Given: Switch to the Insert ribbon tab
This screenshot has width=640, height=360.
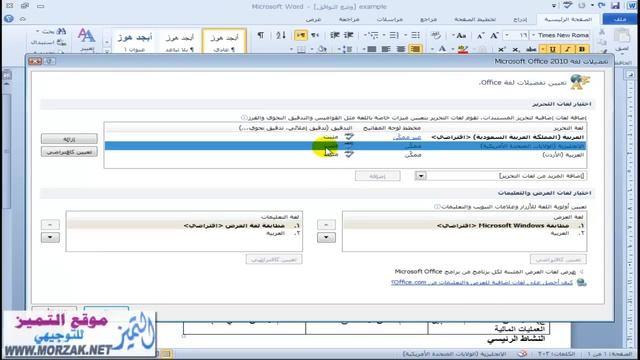Looking at the screenshot, I should point(520,19).
